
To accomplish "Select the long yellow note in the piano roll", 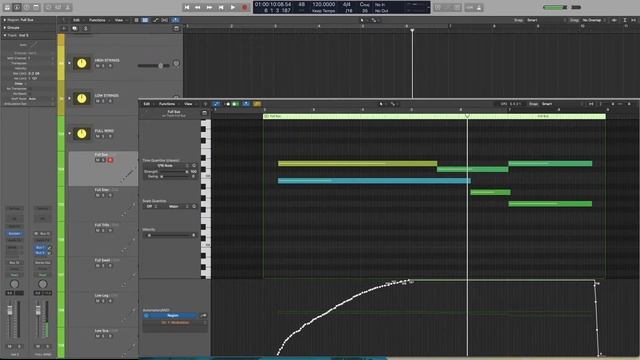I will (358, 163).
